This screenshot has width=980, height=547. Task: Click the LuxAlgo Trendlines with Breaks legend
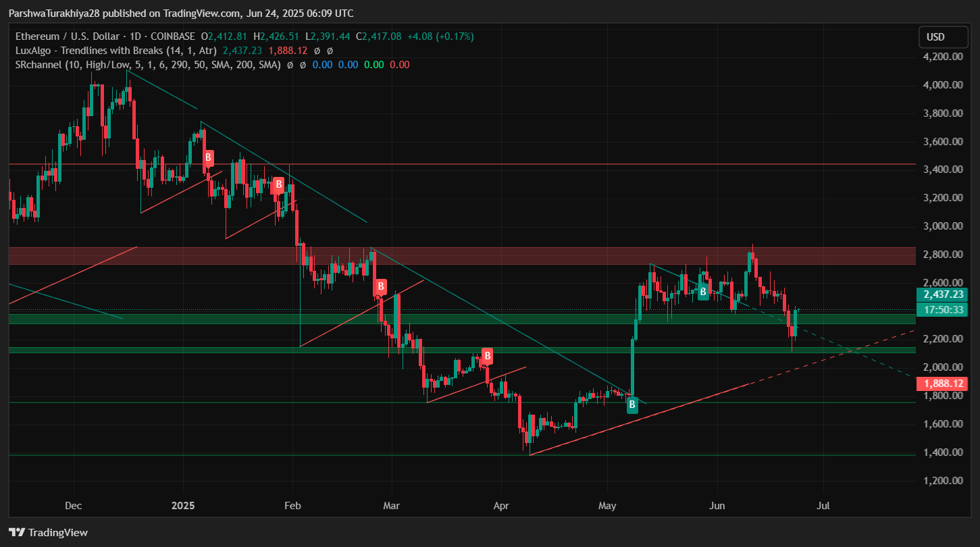click(x=115, y=50)
